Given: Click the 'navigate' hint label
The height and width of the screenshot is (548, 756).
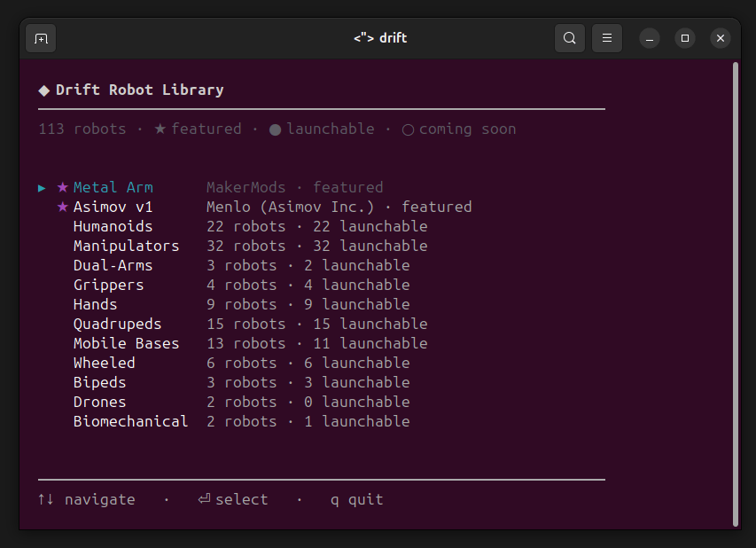Looking at the screenshot, I should click(100, 500).
